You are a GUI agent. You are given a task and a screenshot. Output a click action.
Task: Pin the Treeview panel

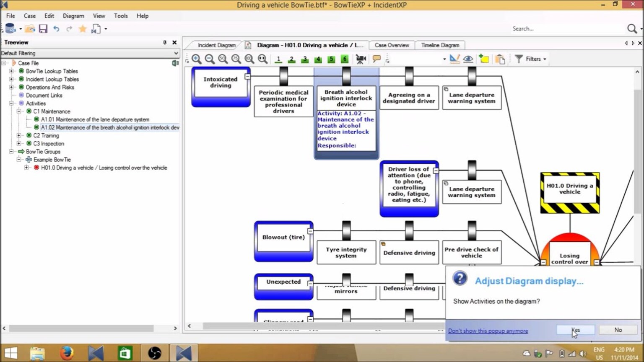[165, 42]
